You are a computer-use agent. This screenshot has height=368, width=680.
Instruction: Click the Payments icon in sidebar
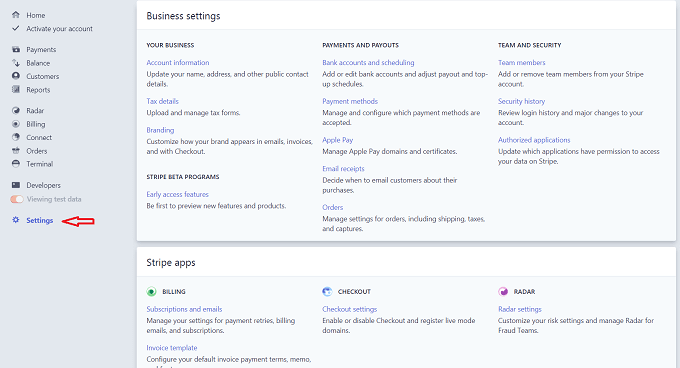pyautogui.click(x=16, y=49)
